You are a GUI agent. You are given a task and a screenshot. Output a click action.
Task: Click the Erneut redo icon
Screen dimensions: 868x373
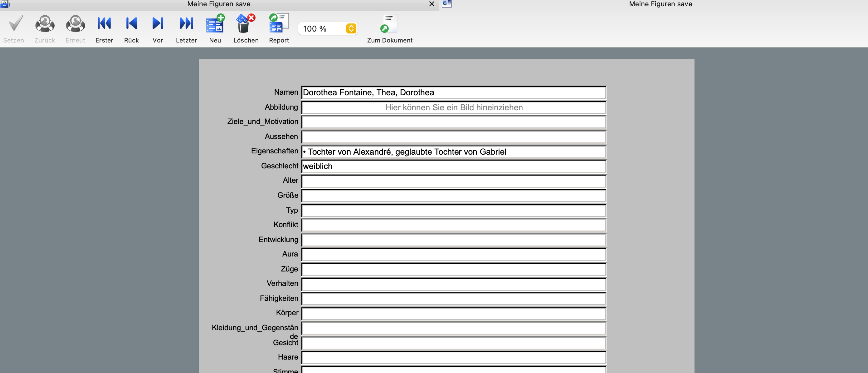coord(75,23)
